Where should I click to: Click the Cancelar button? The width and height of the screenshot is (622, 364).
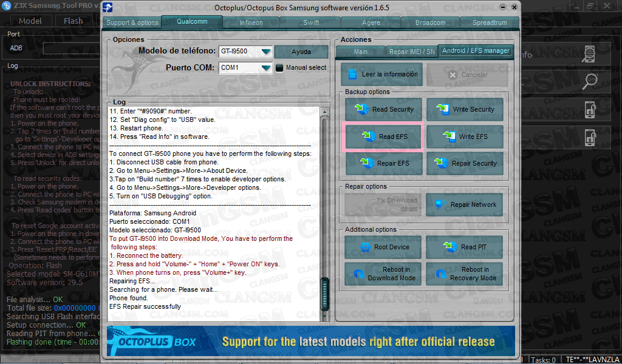467,75
